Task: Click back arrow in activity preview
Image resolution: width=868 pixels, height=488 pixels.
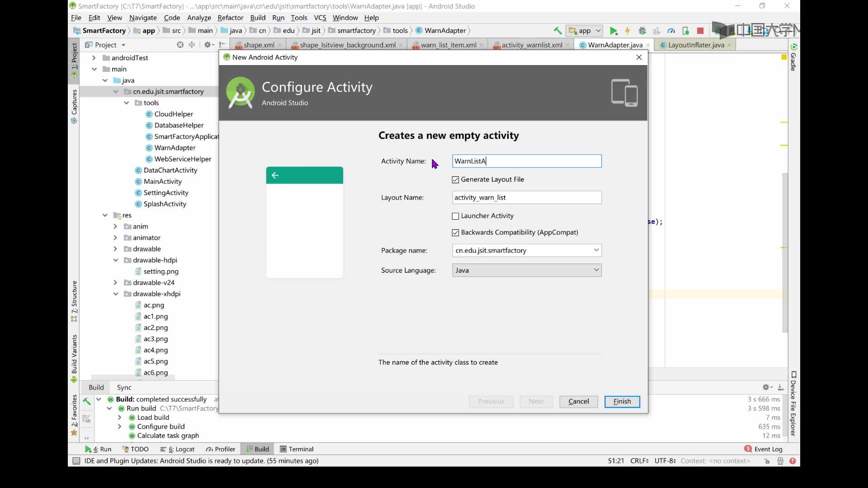Action: (x=275, y=175)
